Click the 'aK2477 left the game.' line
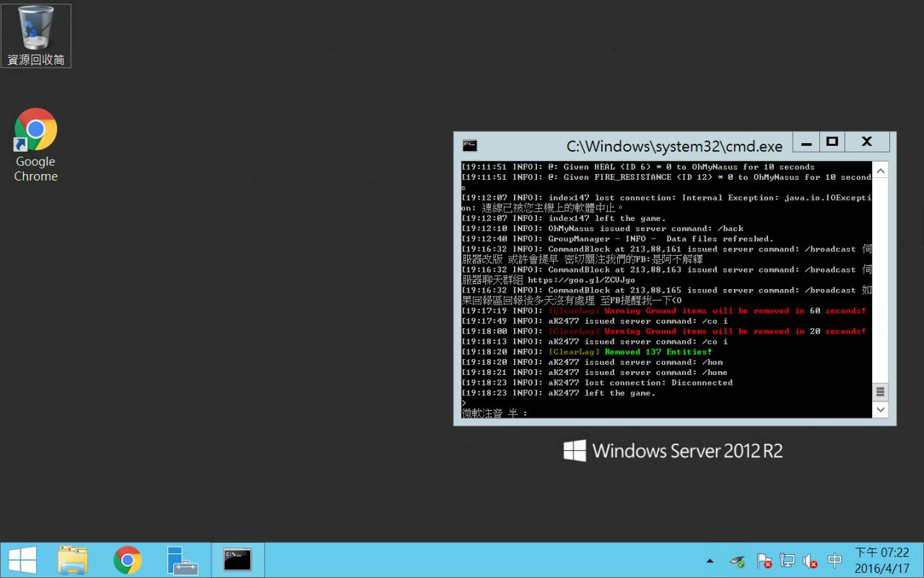The height and width of the screenshot is (578, 924). pos(559,393)
